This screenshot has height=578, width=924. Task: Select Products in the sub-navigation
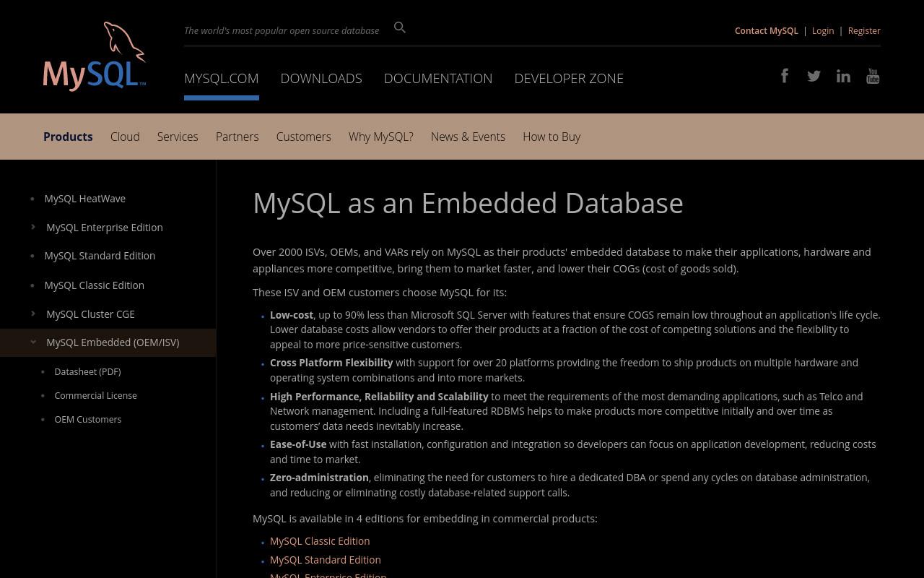coord(68,137)
